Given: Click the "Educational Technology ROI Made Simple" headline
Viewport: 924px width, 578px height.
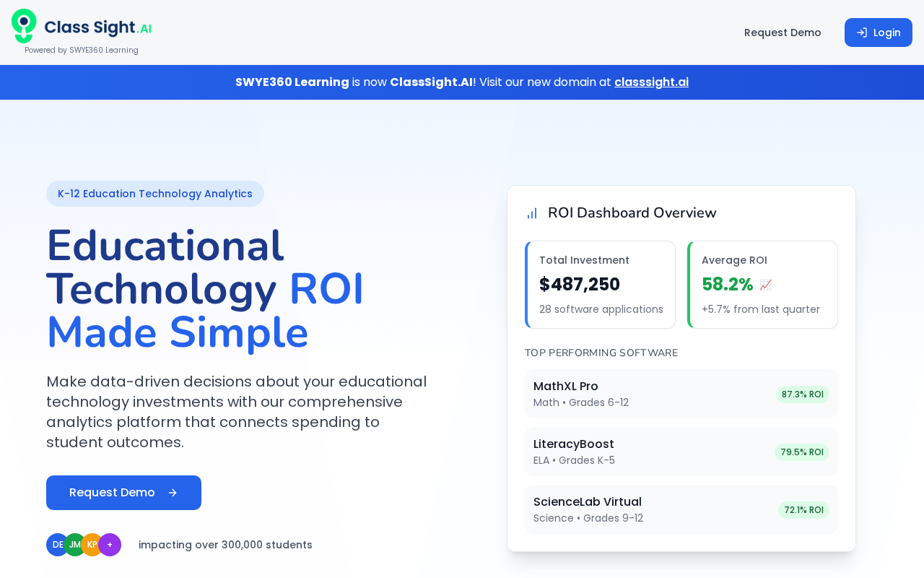Looking at the screenshot, I should click(205, 289).
